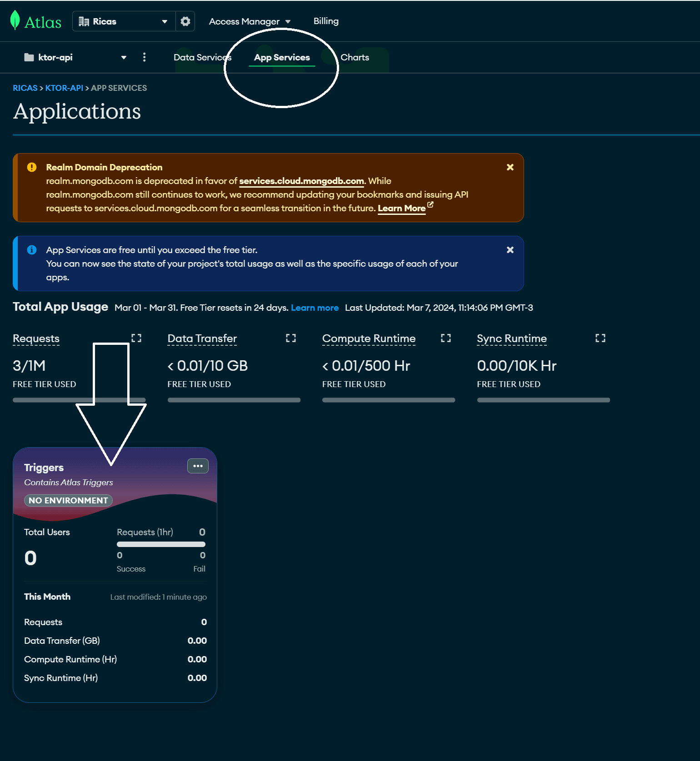Open services.cloud.mongodb.com link
700x761 pixels.
(x=301, y=181)
